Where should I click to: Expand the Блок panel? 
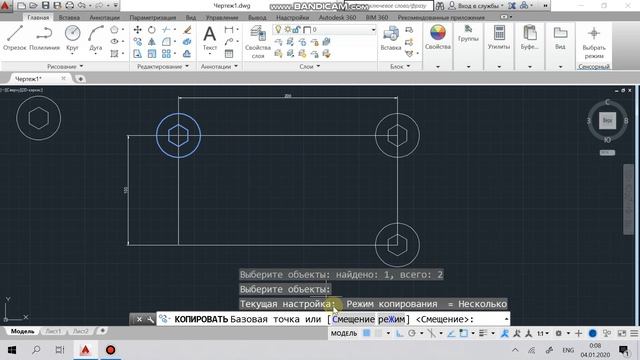click(x=400, y=66)
